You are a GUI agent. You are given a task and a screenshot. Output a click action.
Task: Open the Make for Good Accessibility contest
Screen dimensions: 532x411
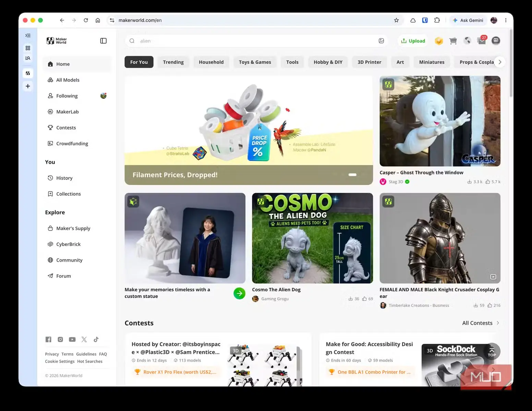(x=369, y=348)
